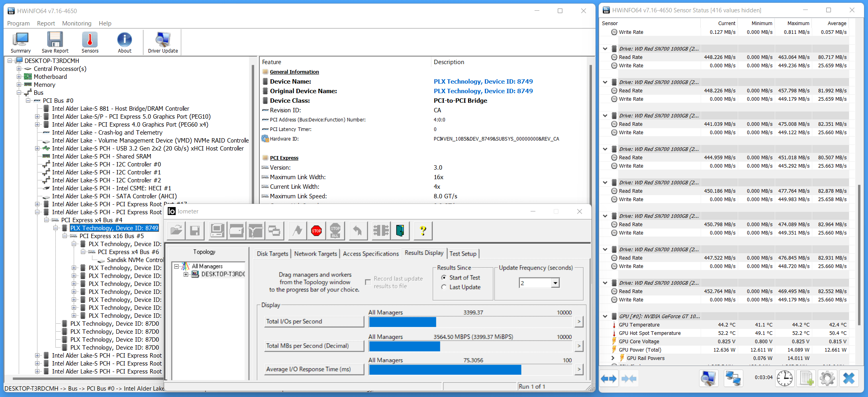This screenshot has height=397, width=868.
Task: Click Iometer's Disconnect Selected Manager icon
Action: click(x=381, y=231)
